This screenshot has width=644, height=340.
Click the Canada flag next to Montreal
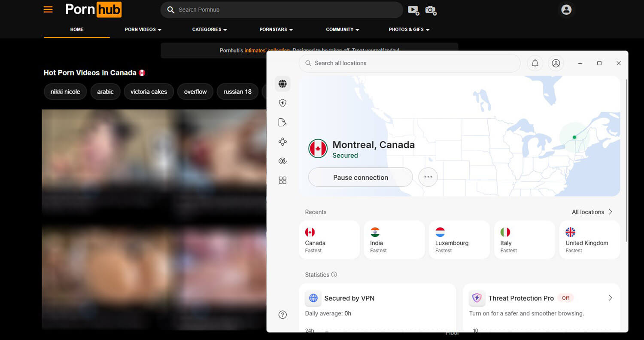pyautogui.click(x=318, y=149)
